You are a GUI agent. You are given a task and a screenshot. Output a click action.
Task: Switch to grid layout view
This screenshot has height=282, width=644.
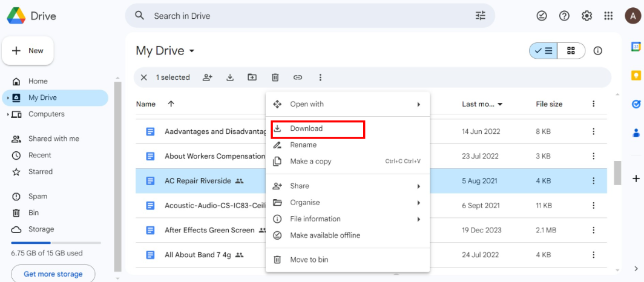pos(571,51)
